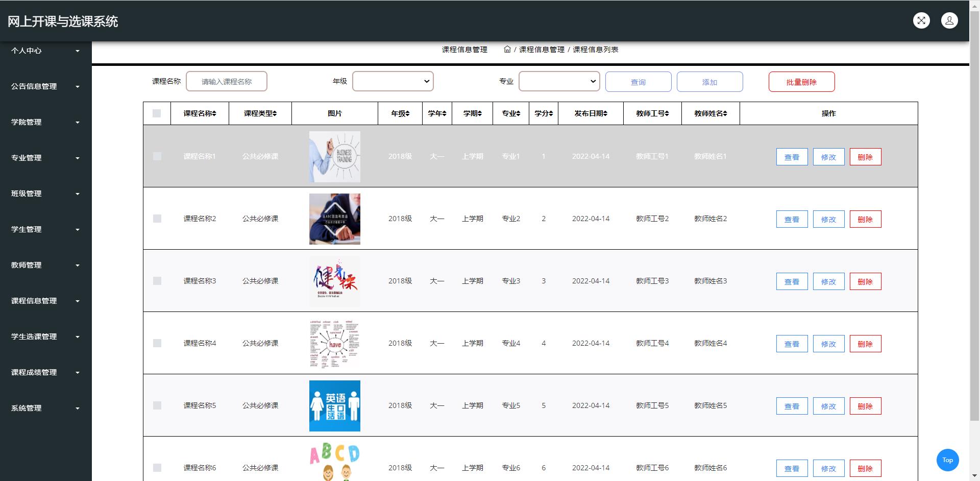Sort by 年级 column header arrows

pos(407,113)
